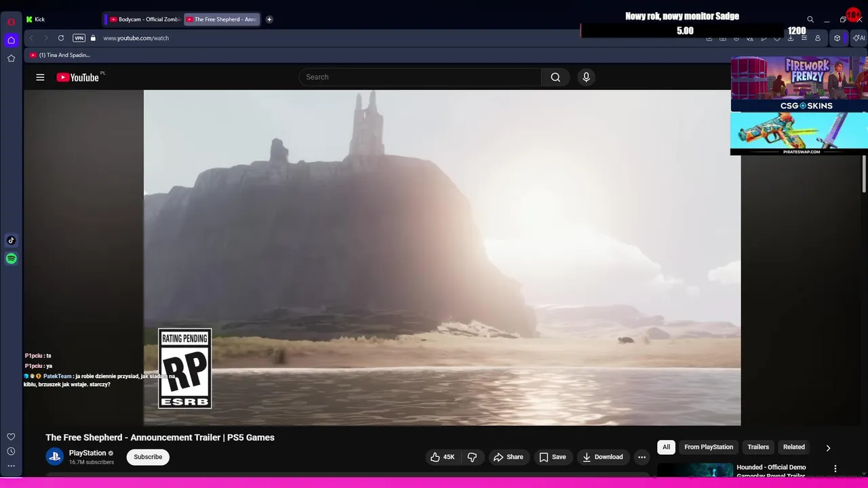Select the All filter chip
Image resolution: width=868 pixels, height=488 pixels.
coord(666,447)
